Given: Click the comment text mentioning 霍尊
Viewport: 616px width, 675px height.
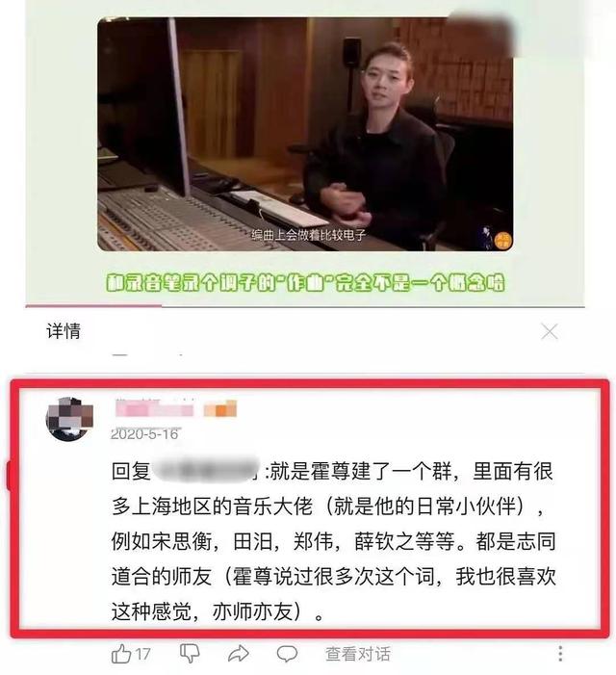Looking at the screenshot, I should pos(333,541).
